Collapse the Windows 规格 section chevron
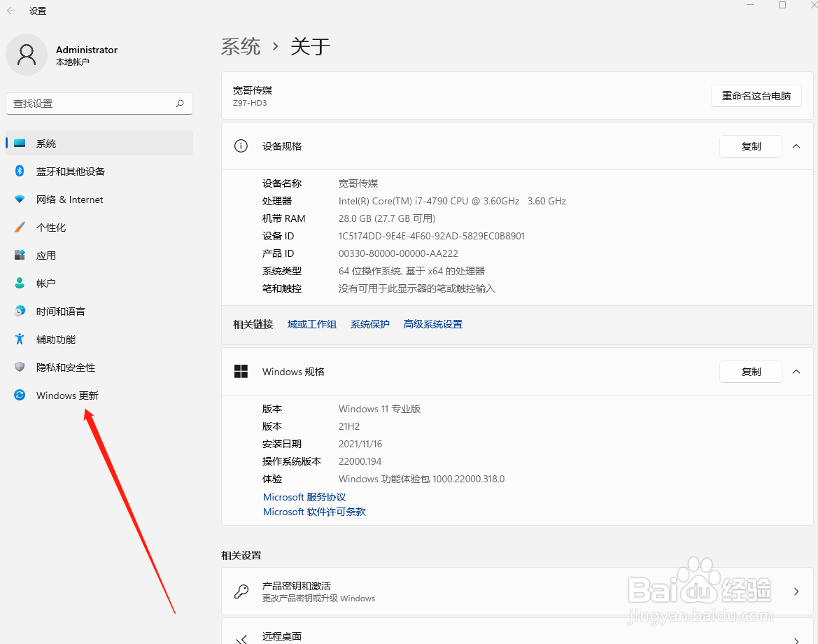This screenshot has width=818, height=644. pos(796,372)
